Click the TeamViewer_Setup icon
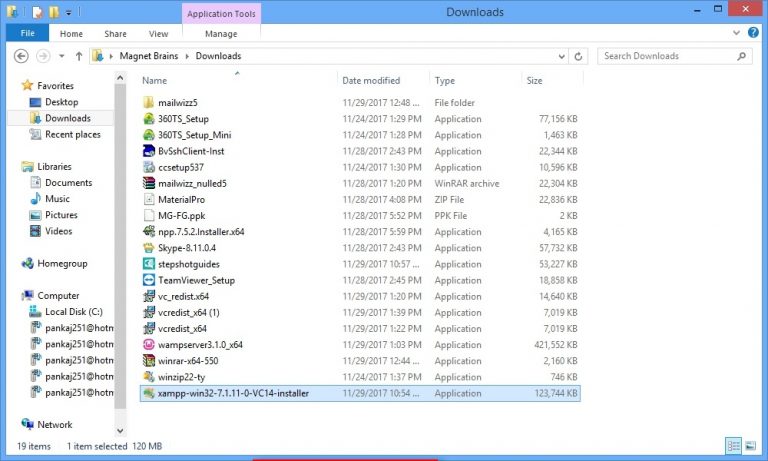 pos(148,280)
